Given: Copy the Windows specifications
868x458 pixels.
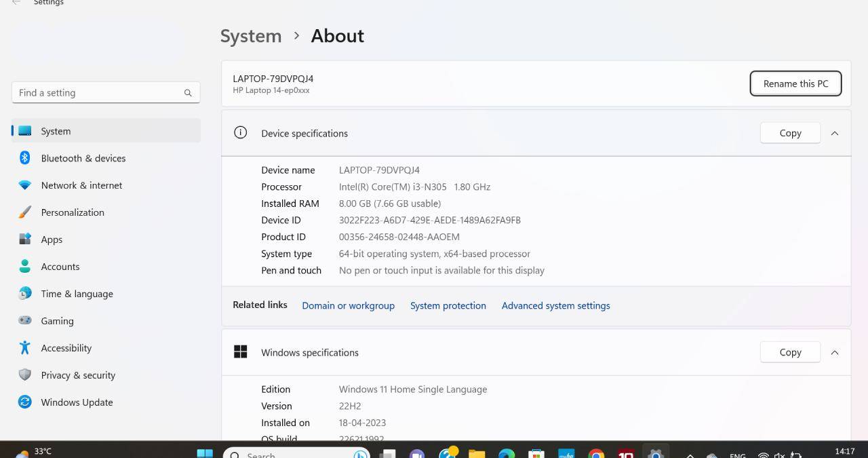Looking at the screenshot, I should (x=790, y=353).
